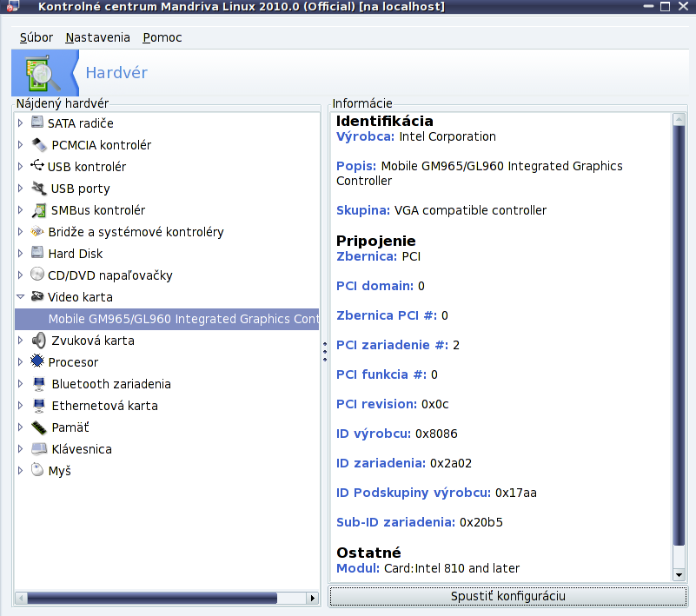
Task: Select the Procesor label
Action: point(73,362)
